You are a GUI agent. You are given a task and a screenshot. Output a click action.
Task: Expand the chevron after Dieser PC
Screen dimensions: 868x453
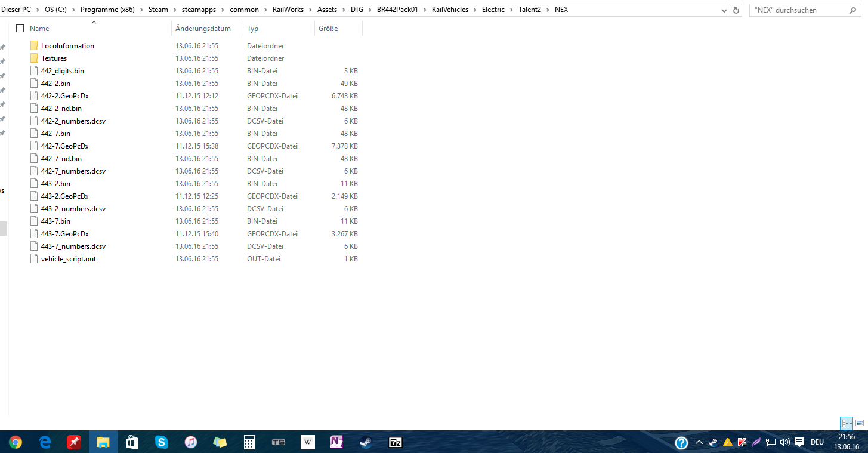click(38, 10)
